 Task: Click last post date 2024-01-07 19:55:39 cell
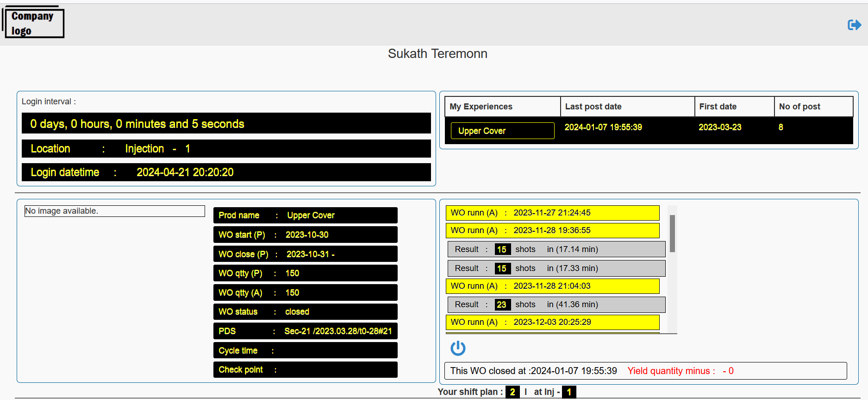pos(603,127)
